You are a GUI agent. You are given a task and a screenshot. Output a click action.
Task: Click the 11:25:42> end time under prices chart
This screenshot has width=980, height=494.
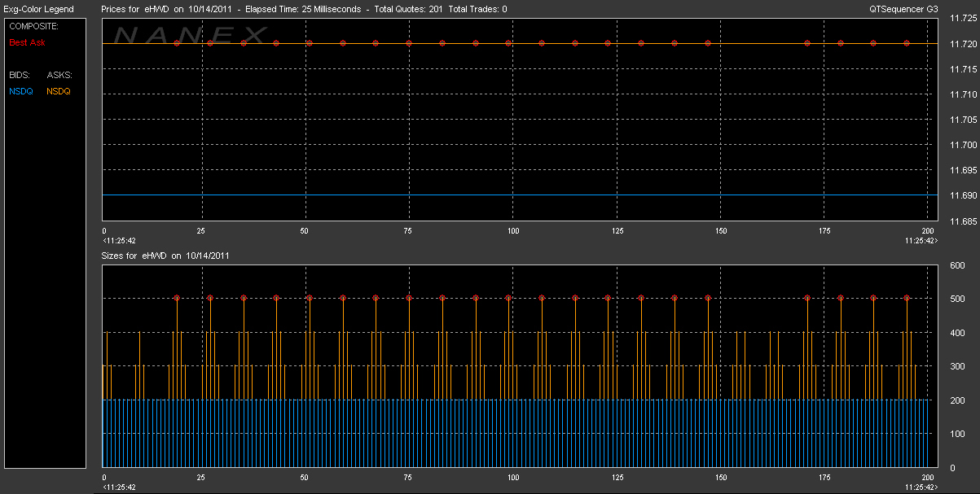[x=921, y=241]
